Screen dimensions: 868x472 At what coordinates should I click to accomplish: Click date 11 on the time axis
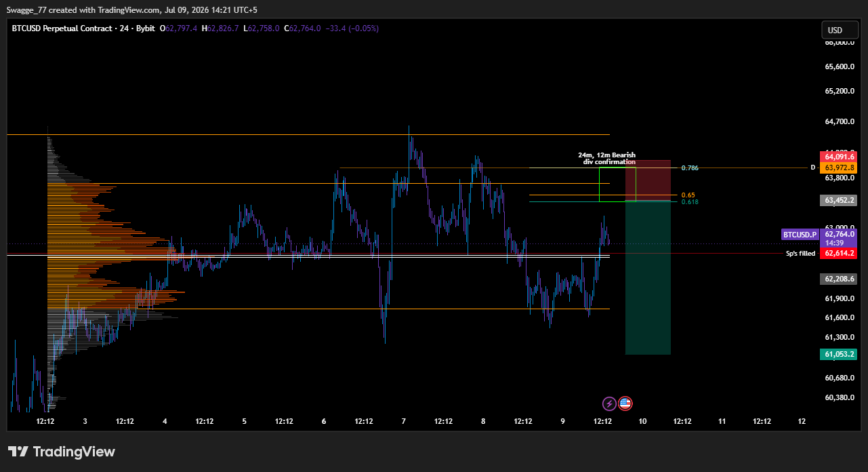click(x=722, y=421)
